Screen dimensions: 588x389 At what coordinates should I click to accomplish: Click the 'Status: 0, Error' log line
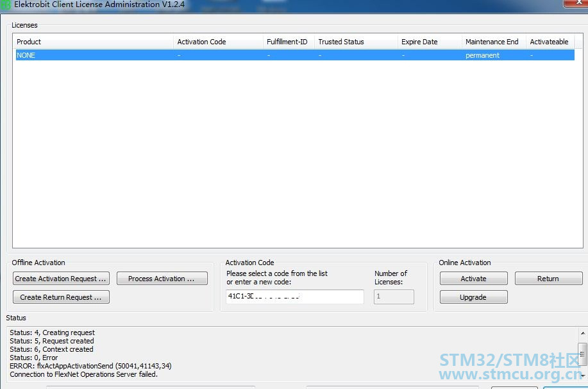click(x=34, y=358)
